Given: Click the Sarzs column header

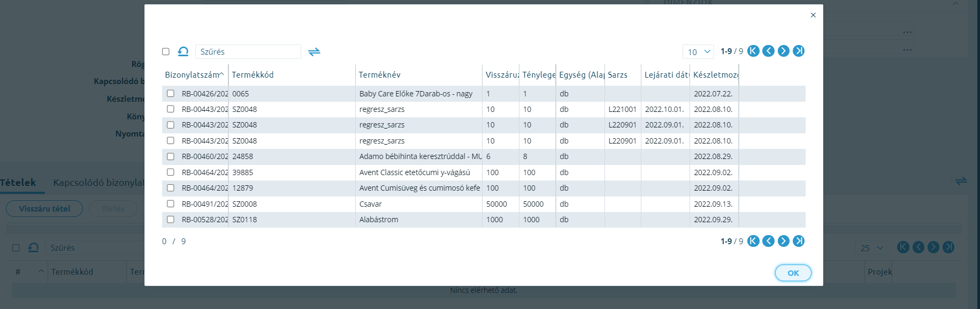Looking at the screenshot, I should (x=623, y=75).
